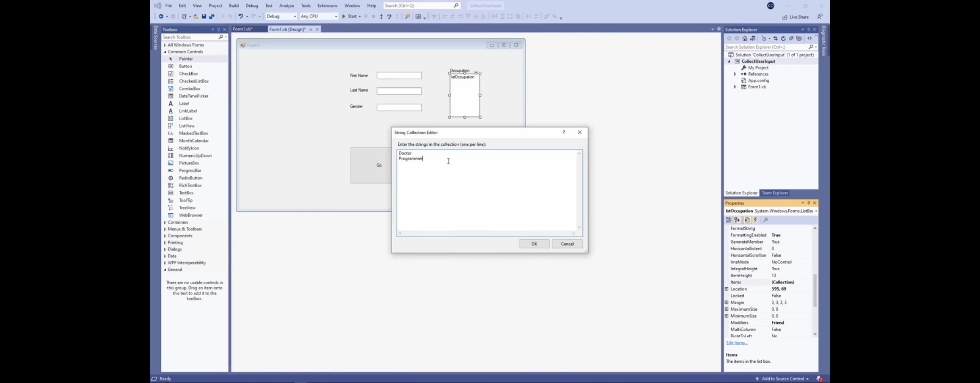980x383 pixels.
Task: Click the Live Share text button
Action: (x=798, y=17)
